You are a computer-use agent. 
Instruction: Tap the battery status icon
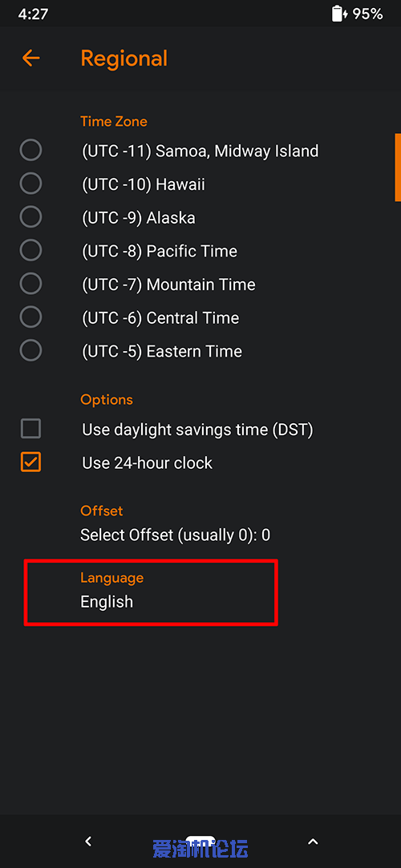(338, 14)
